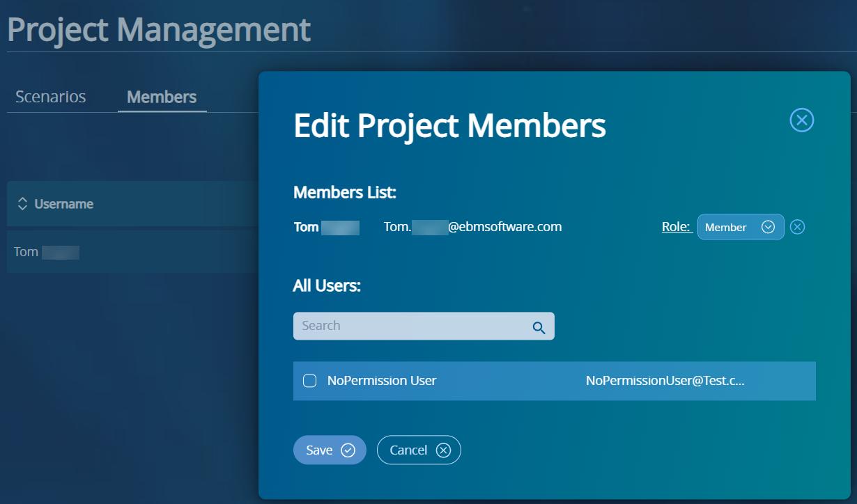
Task: Open the Member role dropdown
Action: coord(741,227)
